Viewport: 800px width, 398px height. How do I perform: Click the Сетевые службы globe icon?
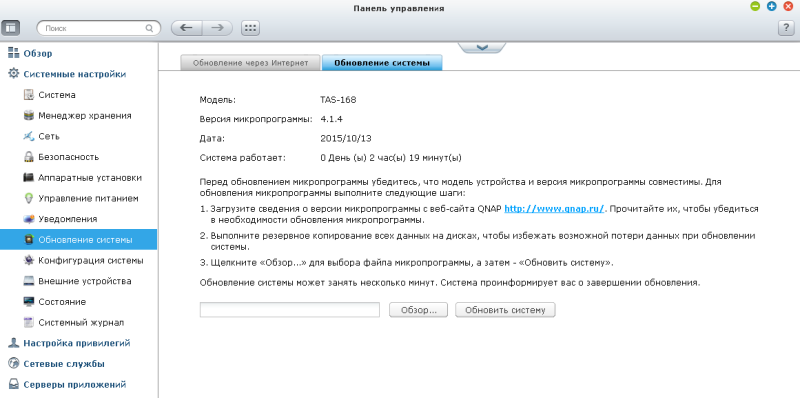click(x=14, y=363)
